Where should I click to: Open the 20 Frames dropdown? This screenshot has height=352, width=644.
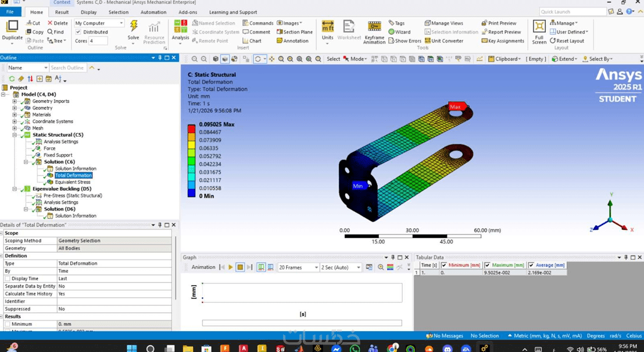tap(298, 267)
